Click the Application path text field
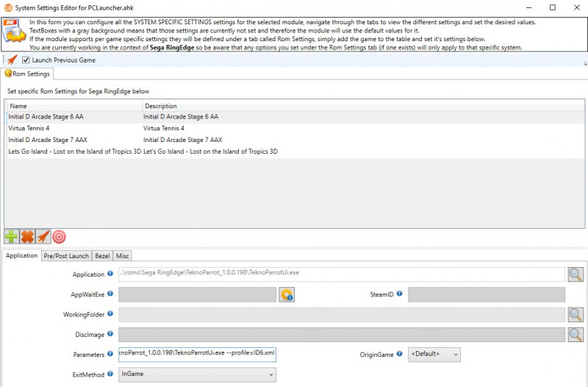 click(342, 274)
